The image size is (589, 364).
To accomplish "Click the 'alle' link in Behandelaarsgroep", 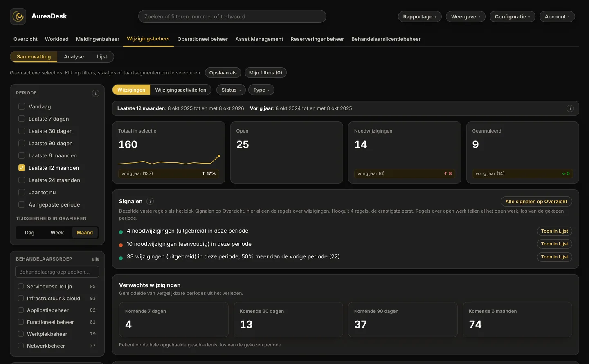I will 96,259.
